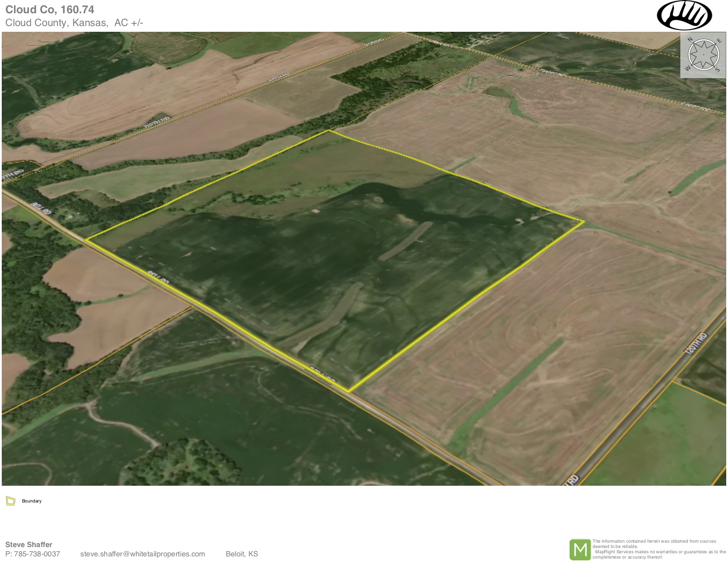Click the southernmost corner of yellow boundary

click(x=349, y=391)
